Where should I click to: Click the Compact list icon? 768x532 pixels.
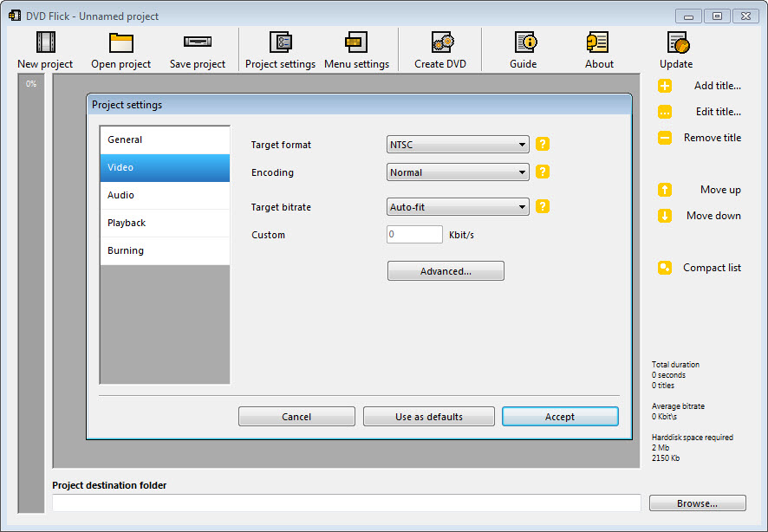[665, 268]
